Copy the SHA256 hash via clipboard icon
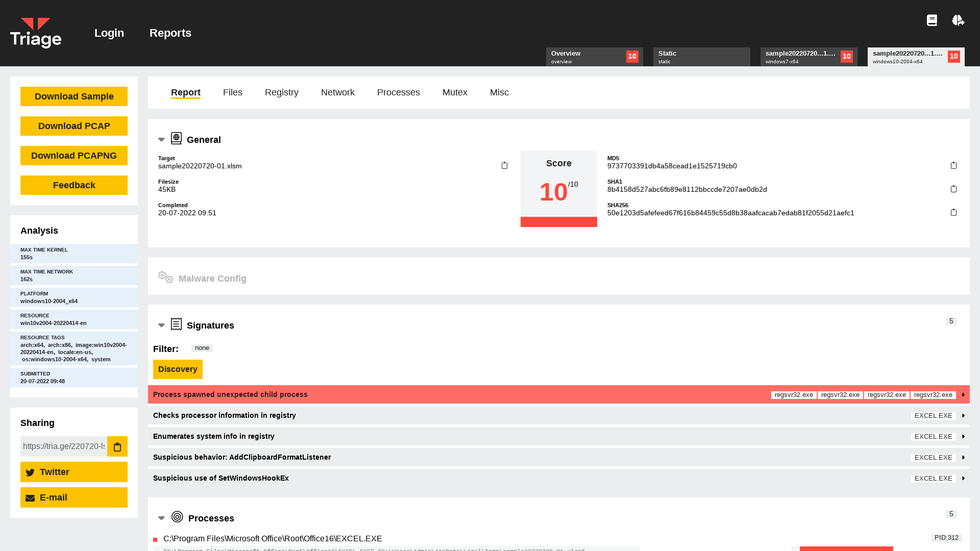The height and width of the screenshot is (551, 980). 954,212
